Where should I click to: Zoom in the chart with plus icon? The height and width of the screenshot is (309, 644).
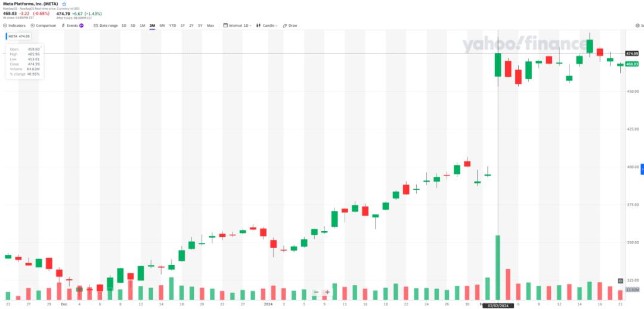pyautogui.click(x=327, y=292)
